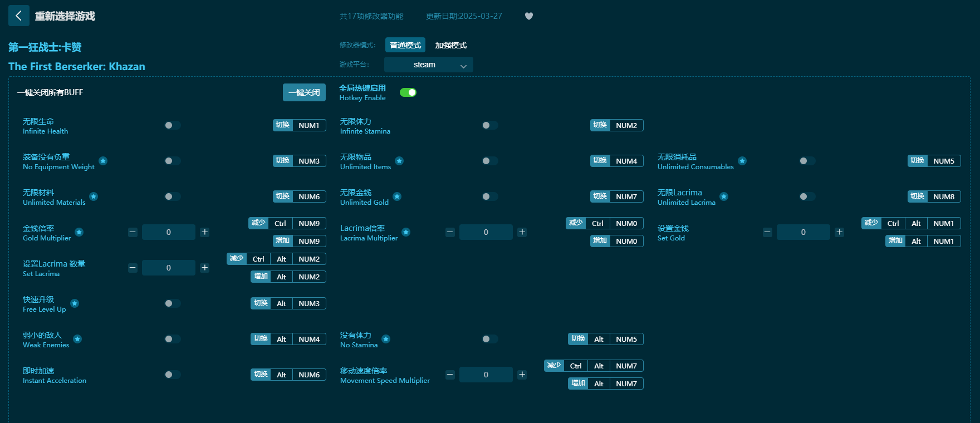Enable No Equipment Weight switch
Viewport: 980px width, 423px height.
(173, 161)
